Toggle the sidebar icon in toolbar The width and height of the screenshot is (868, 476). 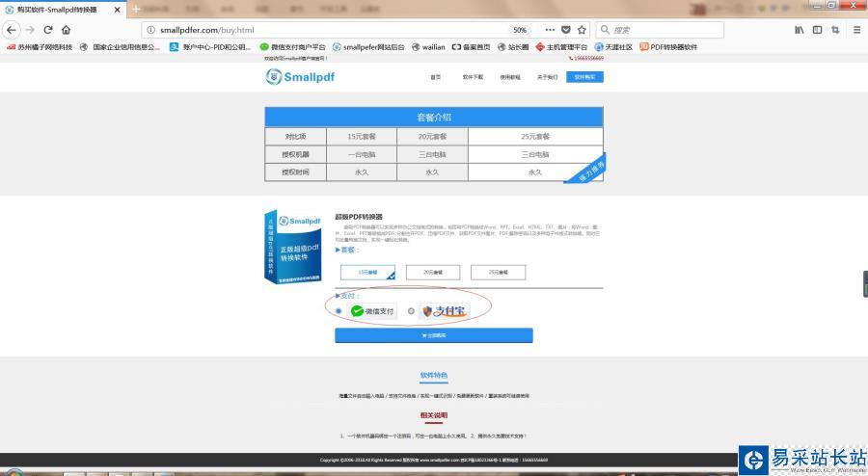(x=817, y=30)
